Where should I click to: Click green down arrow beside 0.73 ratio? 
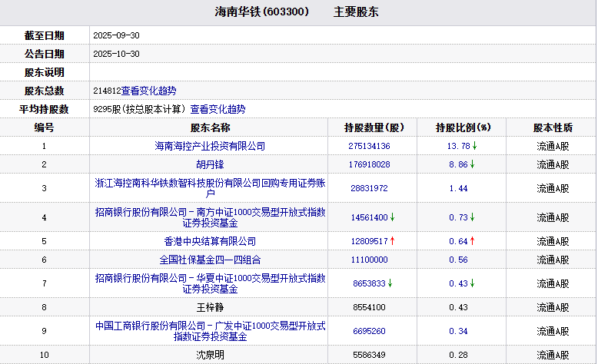point(473,217)
